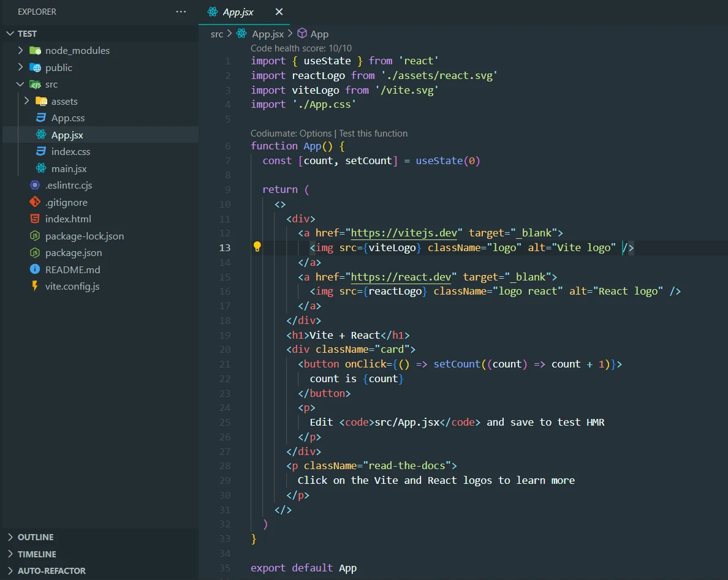Click the Codiumate Options code lens

tap(291, 134)
